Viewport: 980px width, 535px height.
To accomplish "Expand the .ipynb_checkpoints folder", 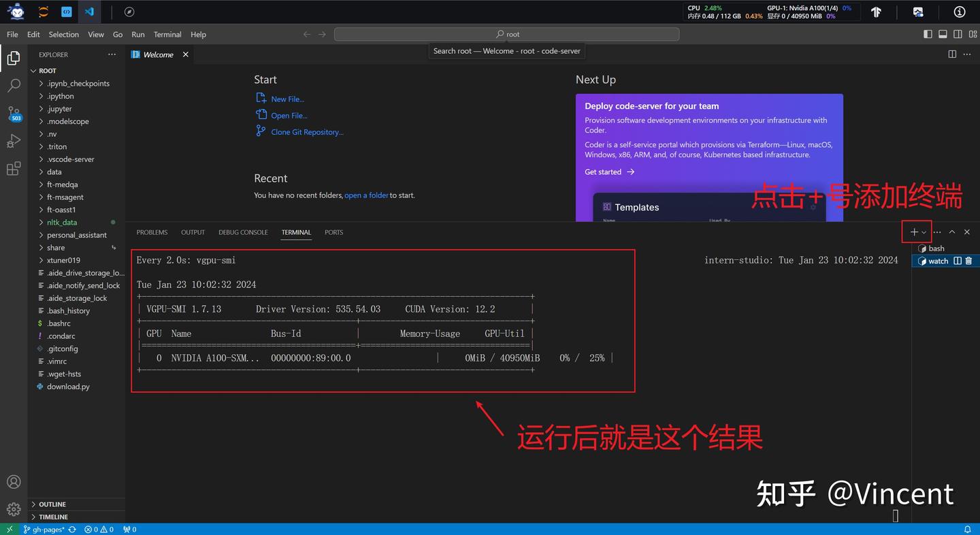I will click(x=76, y=84).
